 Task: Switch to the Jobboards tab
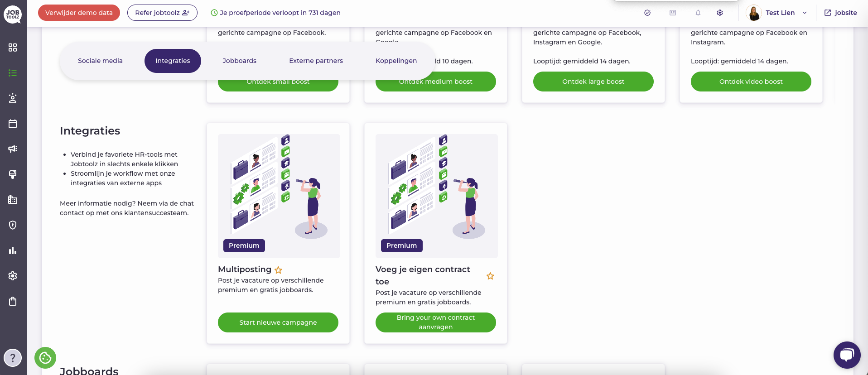point(239,61)
